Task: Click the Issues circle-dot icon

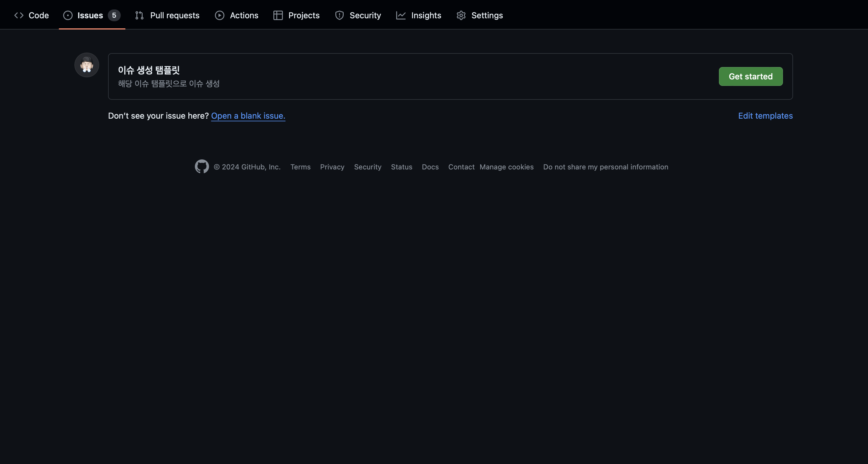Action: tap(68, 16)
